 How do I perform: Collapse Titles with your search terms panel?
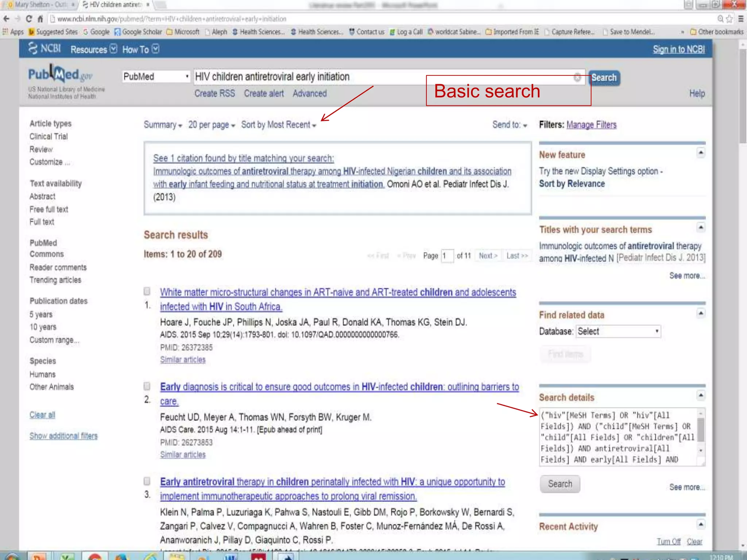701,227
